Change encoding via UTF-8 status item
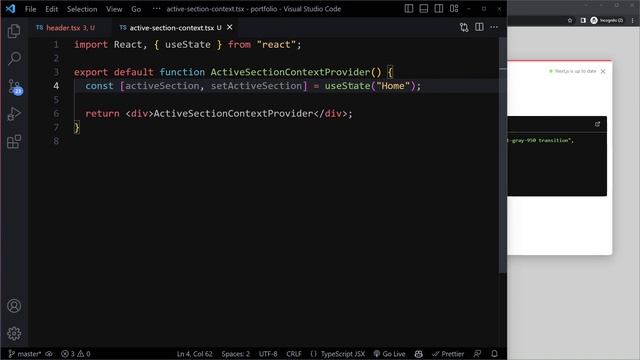 [268, 354]
